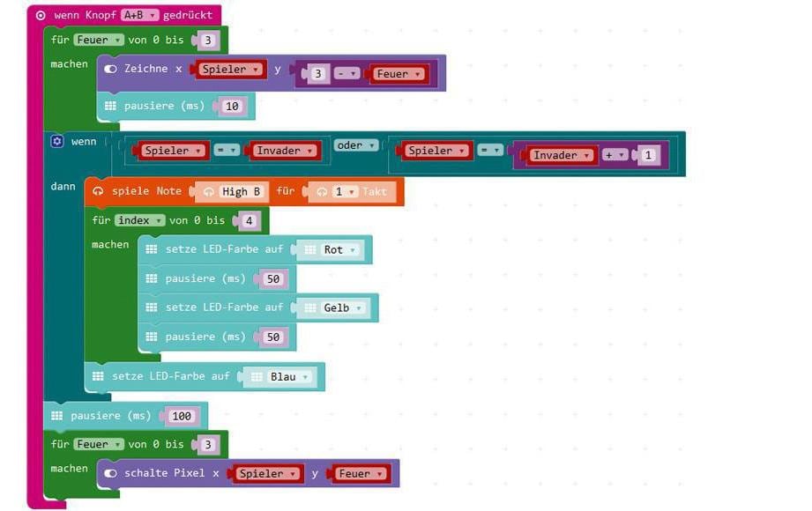The width and height of the screenshot is (812, 511).
Task: Click grid icon on setze LED-Farbe Rot block
Action: click(x=152, y=249)
